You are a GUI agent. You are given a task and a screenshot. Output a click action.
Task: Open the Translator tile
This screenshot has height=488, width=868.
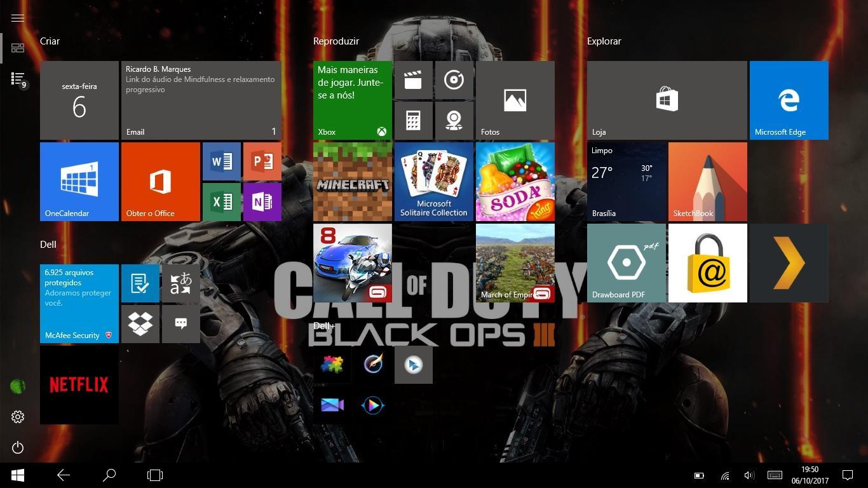click(181, 283)
